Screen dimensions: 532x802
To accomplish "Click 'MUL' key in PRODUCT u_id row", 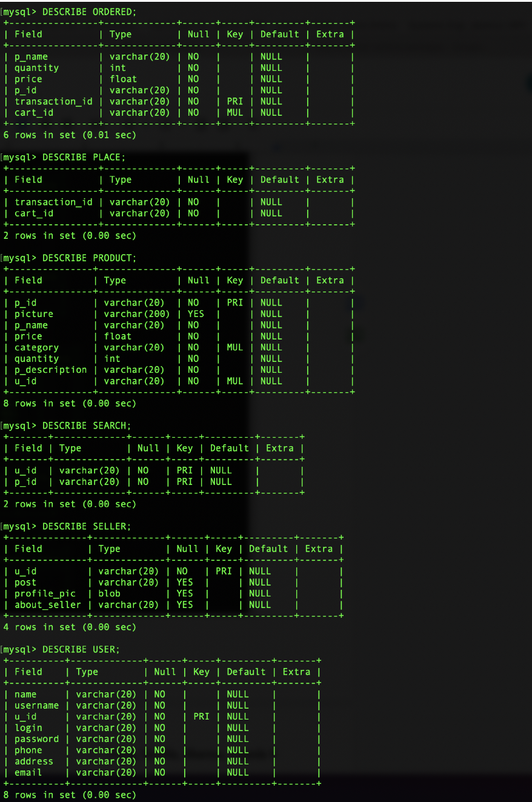I will 234,381.
